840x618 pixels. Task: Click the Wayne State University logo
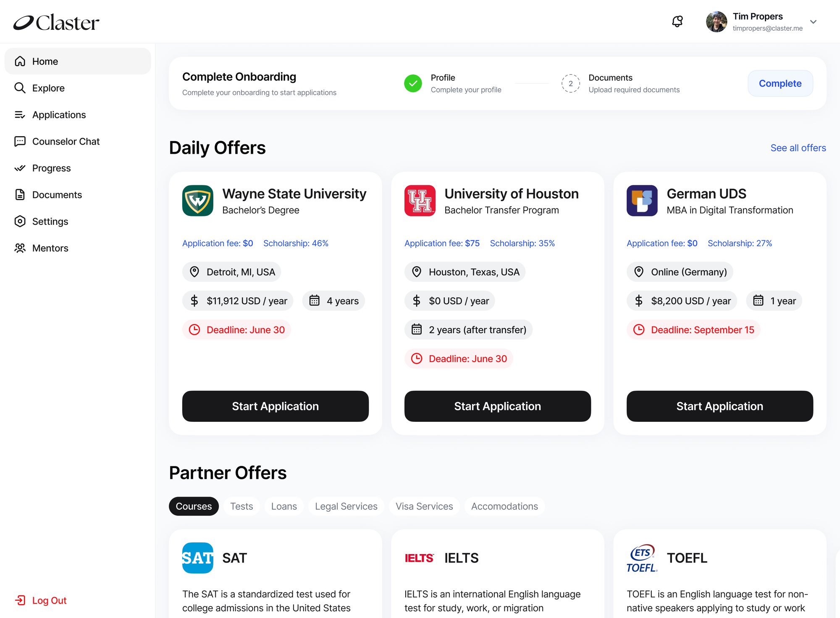(198, 201)
